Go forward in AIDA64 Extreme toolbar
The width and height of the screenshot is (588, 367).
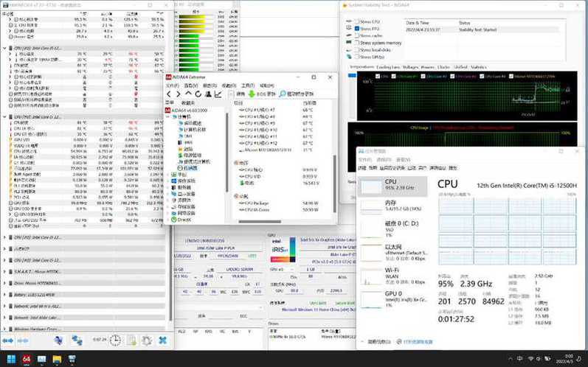pos(178,94)
